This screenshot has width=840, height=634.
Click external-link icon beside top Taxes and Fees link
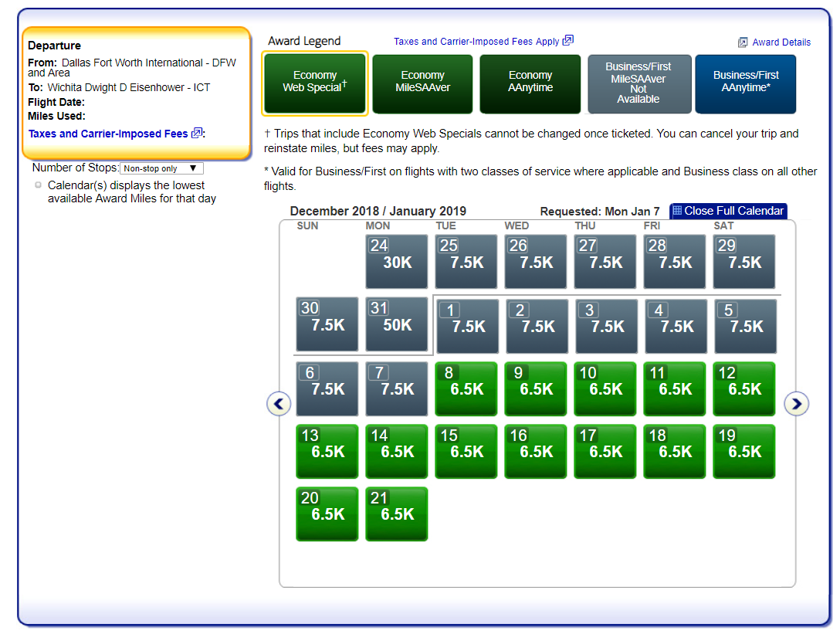coord(568,41)
